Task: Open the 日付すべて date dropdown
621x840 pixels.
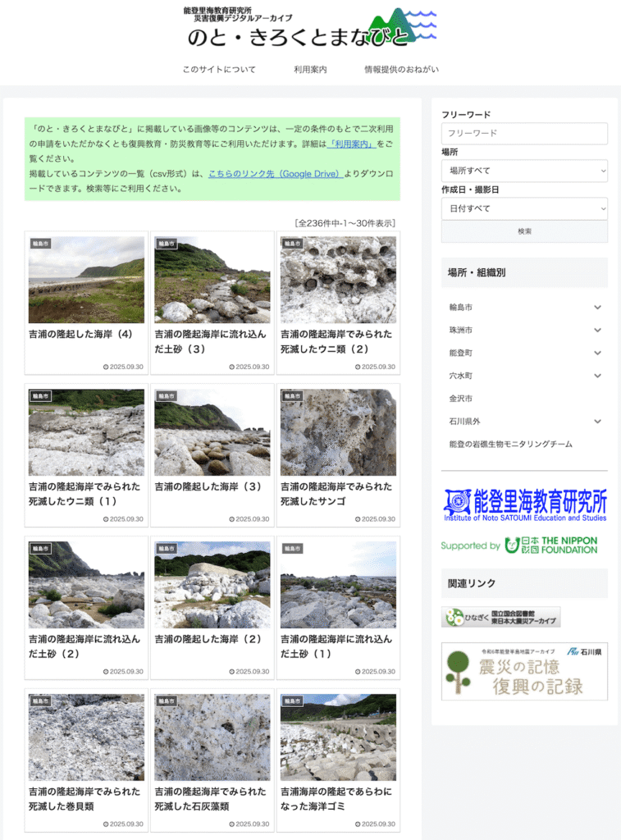Action: [524, 208]
